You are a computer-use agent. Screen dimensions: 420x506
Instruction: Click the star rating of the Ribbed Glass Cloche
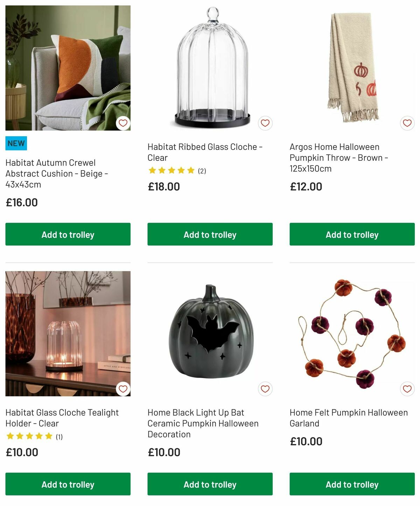[x=170, y=171]
